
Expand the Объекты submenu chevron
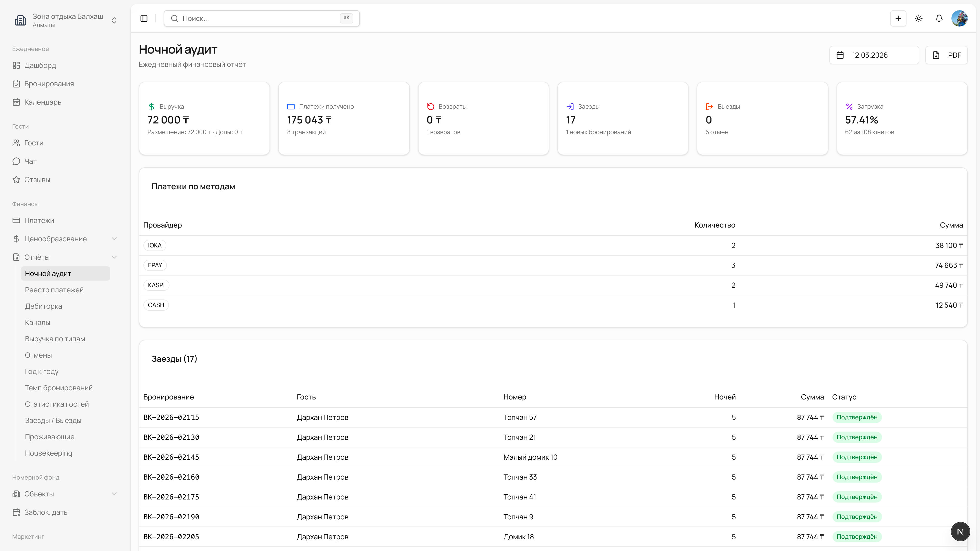(114, 494)
